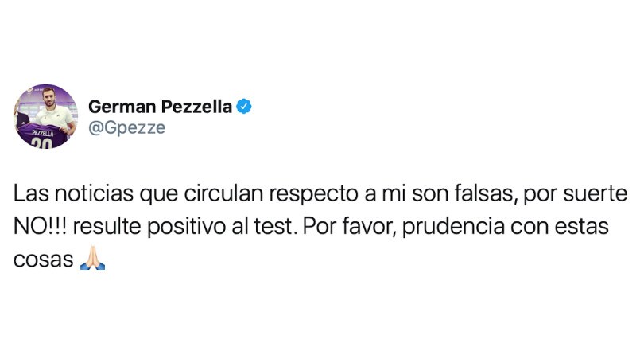Click 'Las noticias' at tweet start

pyautogui.click(x=73, y=193)
